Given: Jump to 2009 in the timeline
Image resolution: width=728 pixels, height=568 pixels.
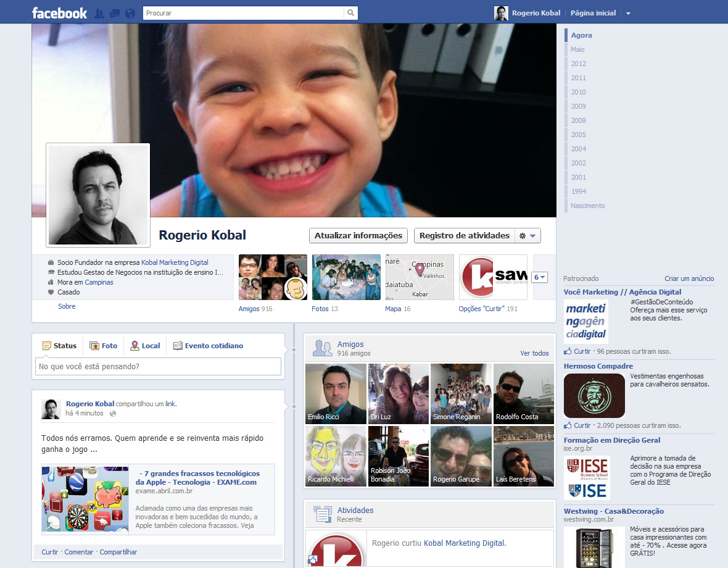Looking at the screenshot, I should [x=578, y=106].
